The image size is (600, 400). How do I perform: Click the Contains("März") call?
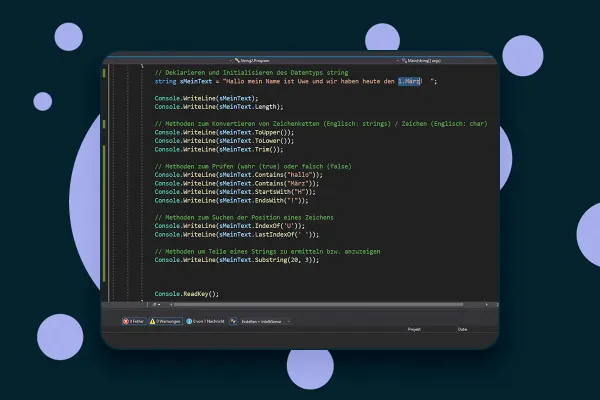[283, 183]
